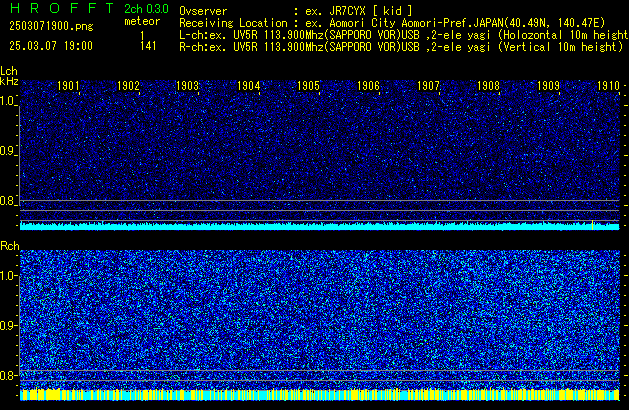The image size is (629, 410).
Task: Click the Rch 1.0 kHz axis label
Action: coord(7,276)
